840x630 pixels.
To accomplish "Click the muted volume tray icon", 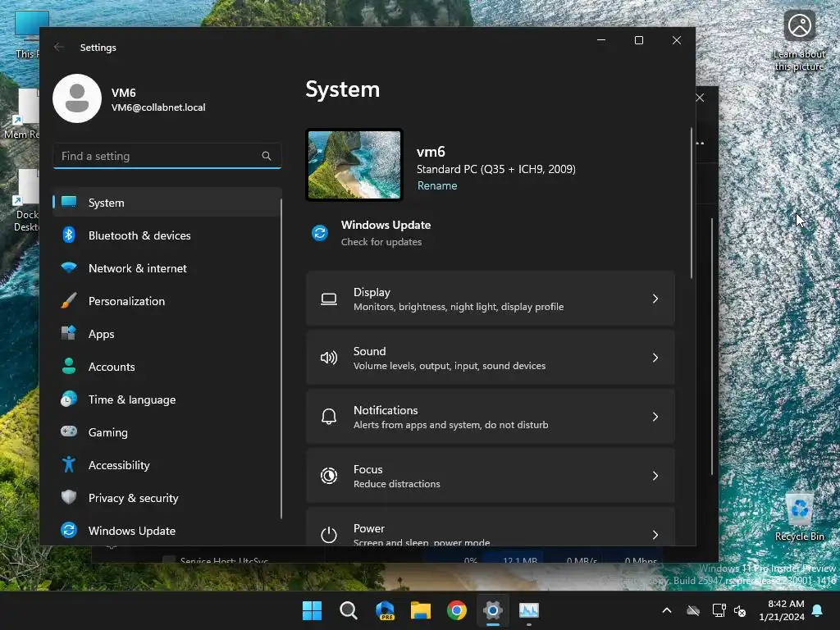I will (741, 610).
